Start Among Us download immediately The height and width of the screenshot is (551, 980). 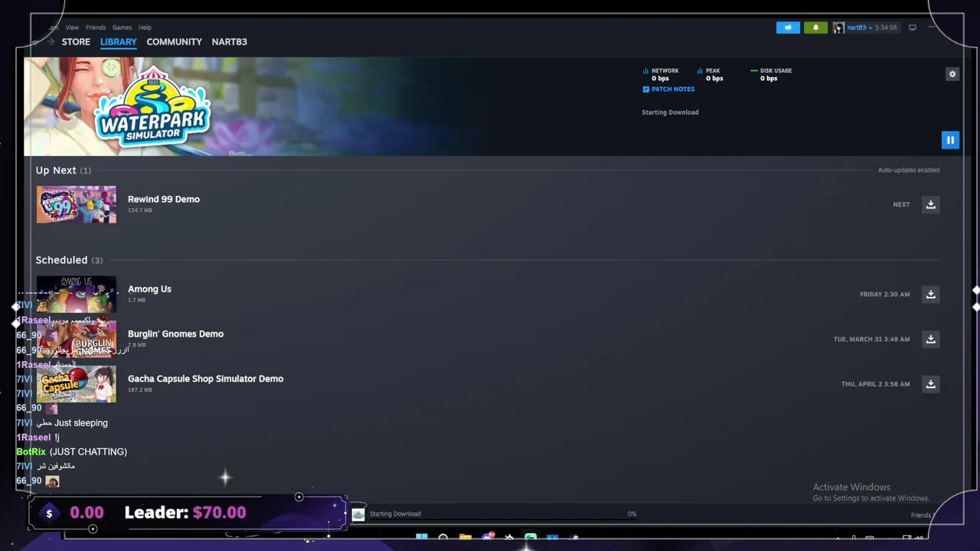(x=931, y=294)
